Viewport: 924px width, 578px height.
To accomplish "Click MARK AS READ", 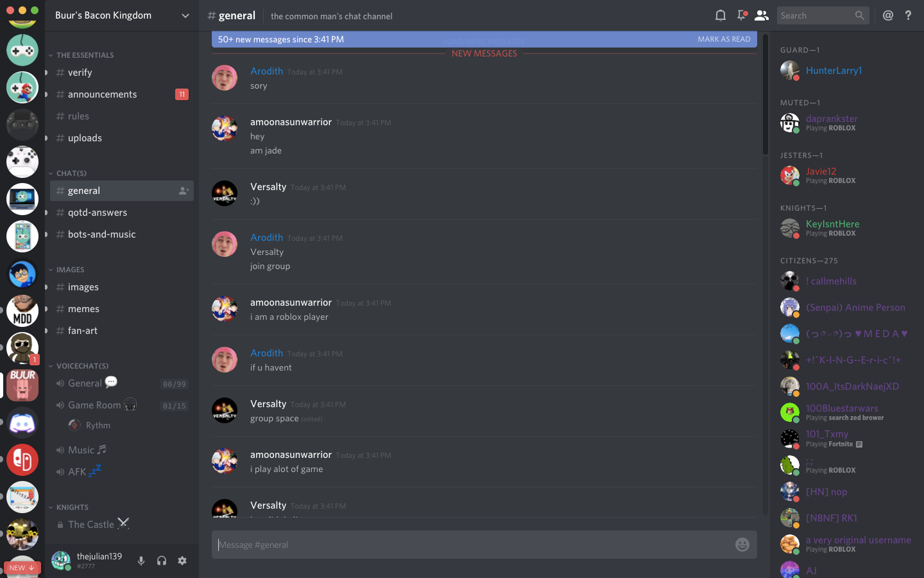I will 724,39.
